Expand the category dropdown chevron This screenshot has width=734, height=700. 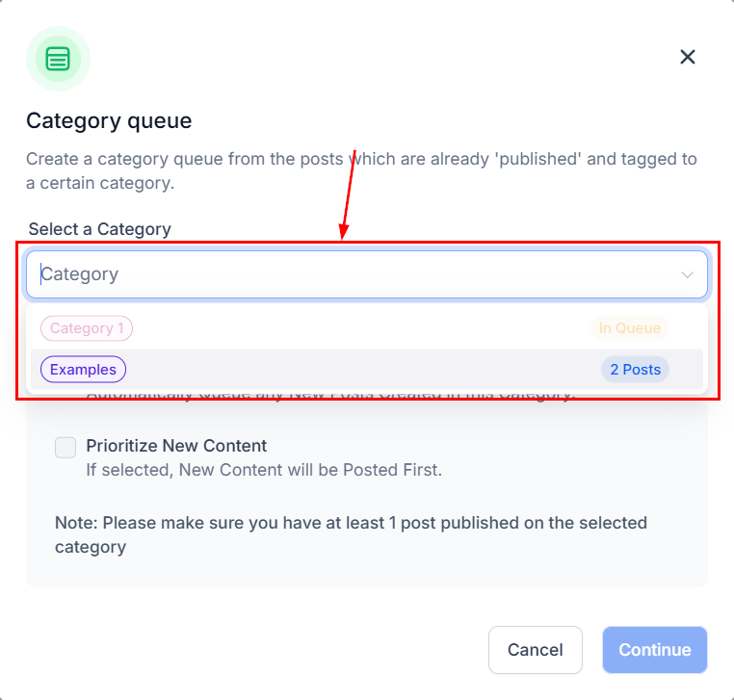pyautogui.click(x=687, y=274)
